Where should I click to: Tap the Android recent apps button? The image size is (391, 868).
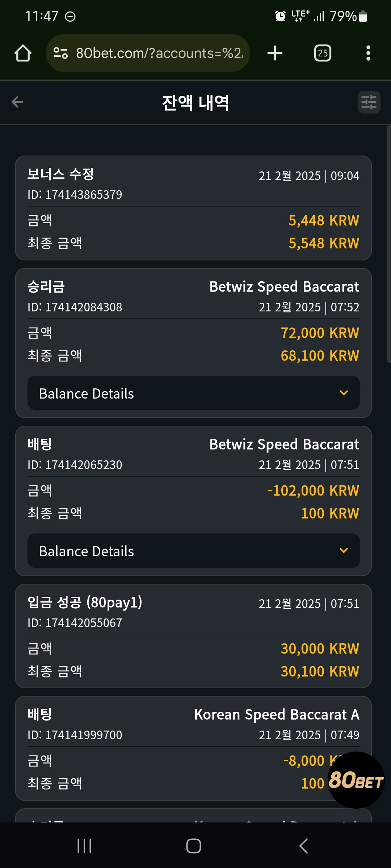[84, 846]
